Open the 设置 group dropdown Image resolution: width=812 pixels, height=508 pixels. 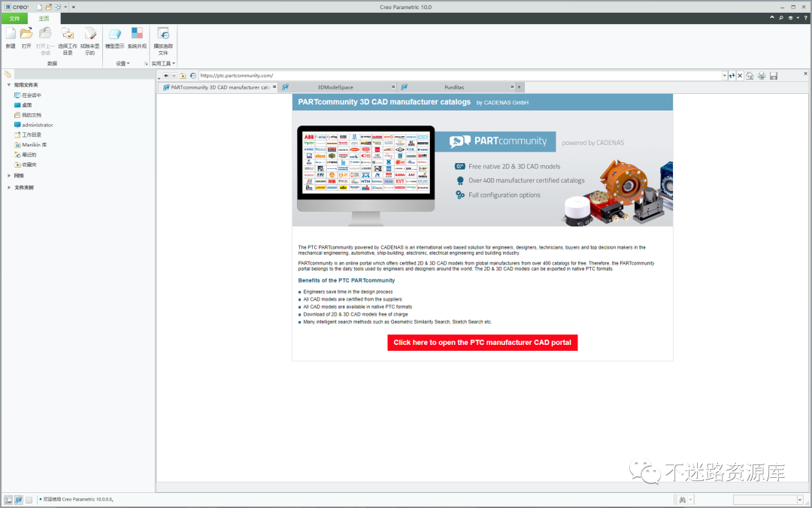coord(123,64)
